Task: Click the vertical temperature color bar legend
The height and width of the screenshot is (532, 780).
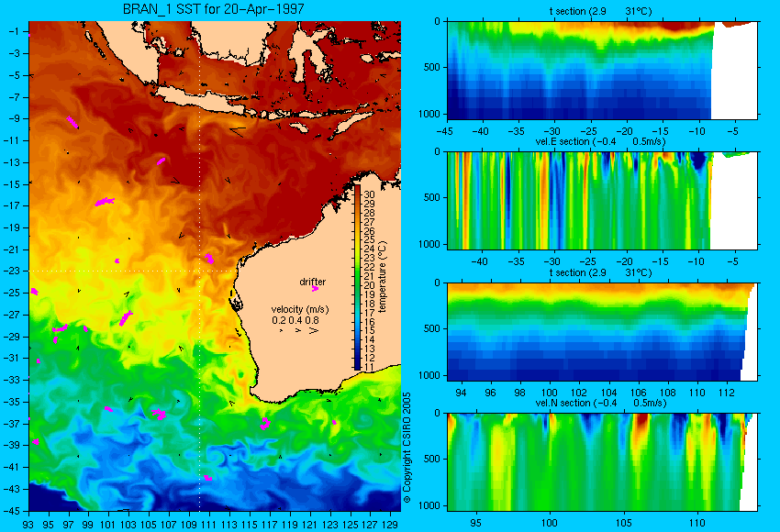Action: tap(357, 277)
